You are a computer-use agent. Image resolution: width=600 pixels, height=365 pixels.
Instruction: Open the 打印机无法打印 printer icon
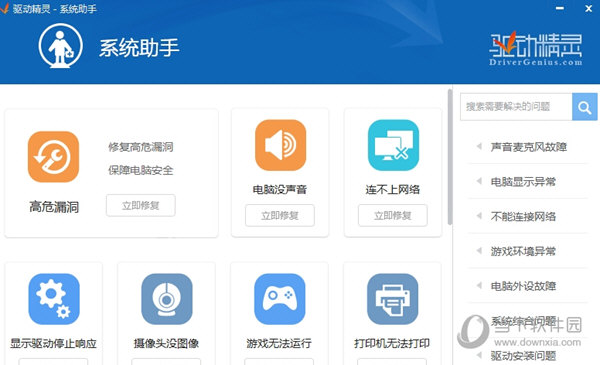[393, 299]
